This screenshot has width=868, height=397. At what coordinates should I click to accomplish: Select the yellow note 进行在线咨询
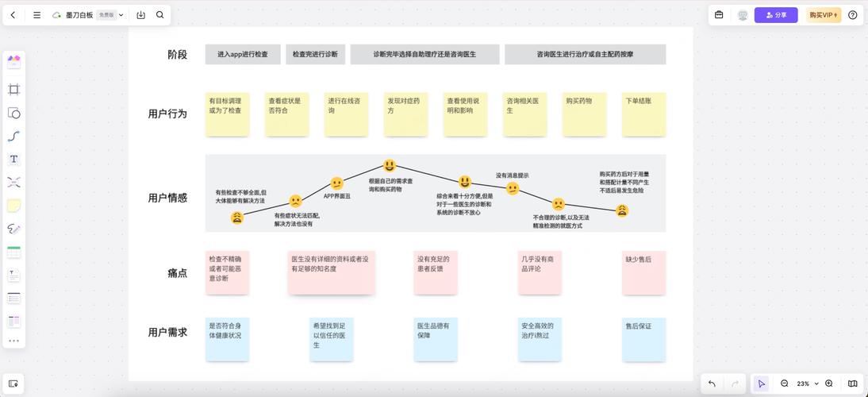[347, 114]
